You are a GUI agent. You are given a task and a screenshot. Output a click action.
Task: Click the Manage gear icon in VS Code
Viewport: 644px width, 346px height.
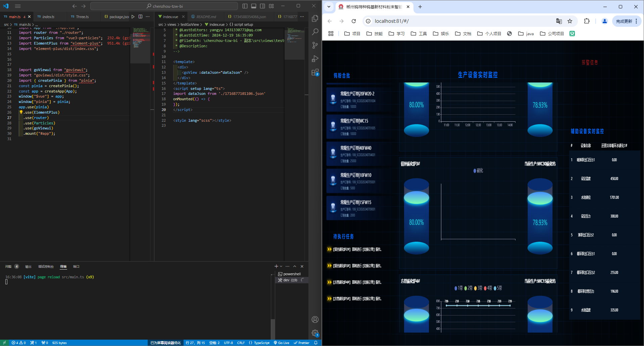[x=315, y=333]
